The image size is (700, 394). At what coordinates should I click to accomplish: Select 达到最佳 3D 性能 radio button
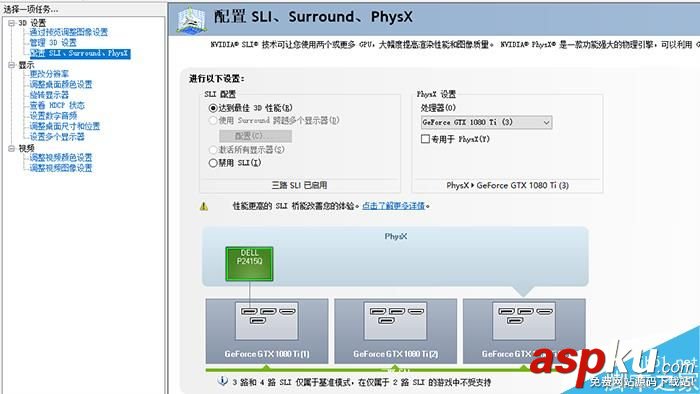coord(213,108)
